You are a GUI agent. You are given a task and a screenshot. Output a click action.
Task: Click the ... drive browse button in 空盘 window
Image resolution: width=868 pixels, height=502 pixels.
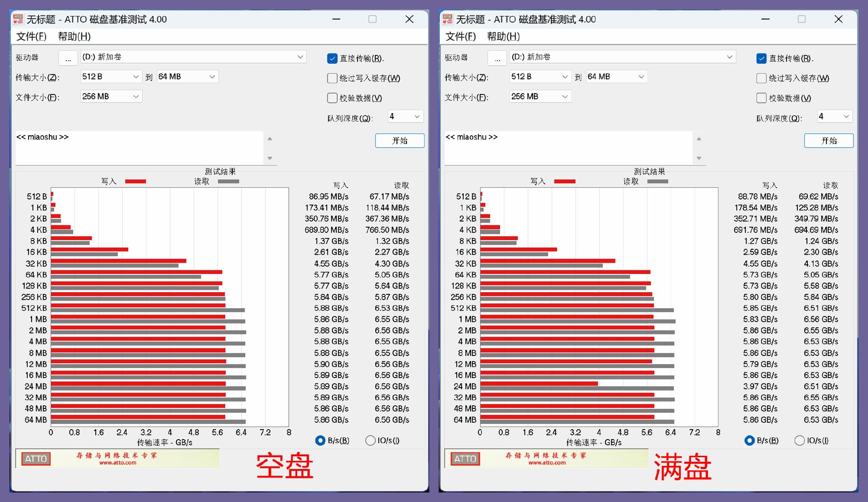68,57
